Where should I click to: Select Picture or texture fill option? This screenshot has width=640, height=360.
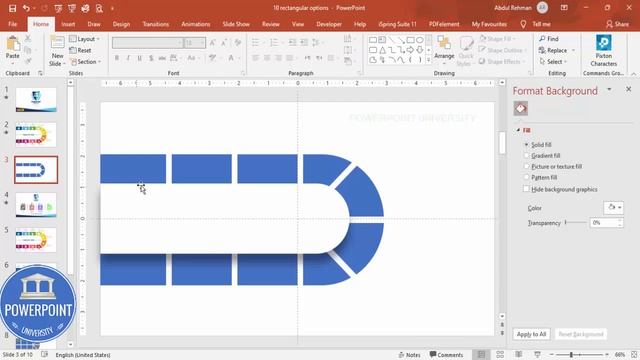tap(553, 167)
